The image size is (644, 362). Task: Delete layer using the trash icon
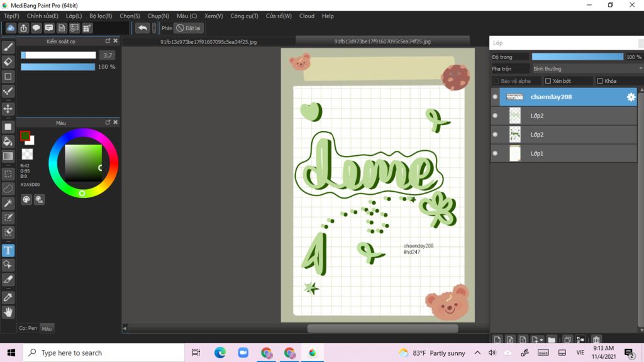(x=596, y=340)
